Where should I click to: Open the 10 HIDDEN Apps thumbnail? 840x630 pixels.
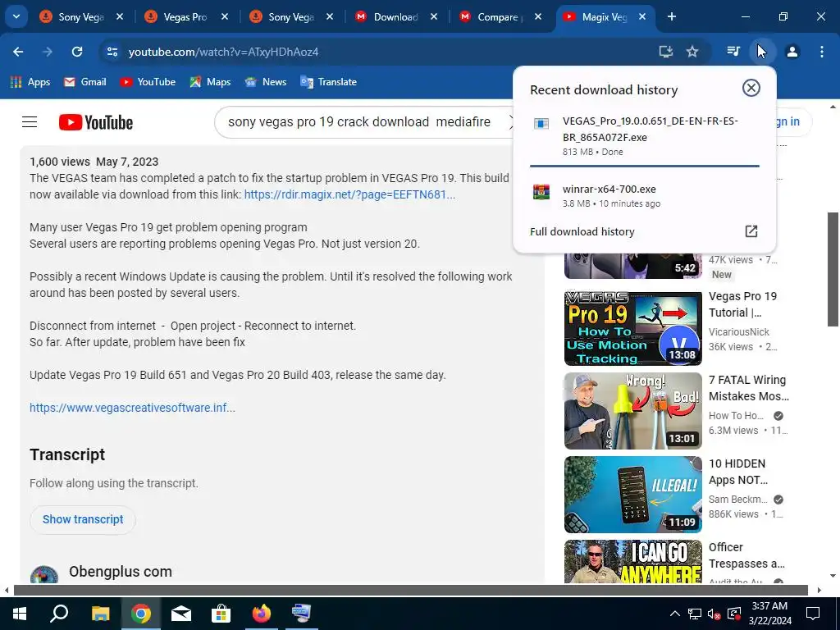pyautogui.click(x=632, y=495)
